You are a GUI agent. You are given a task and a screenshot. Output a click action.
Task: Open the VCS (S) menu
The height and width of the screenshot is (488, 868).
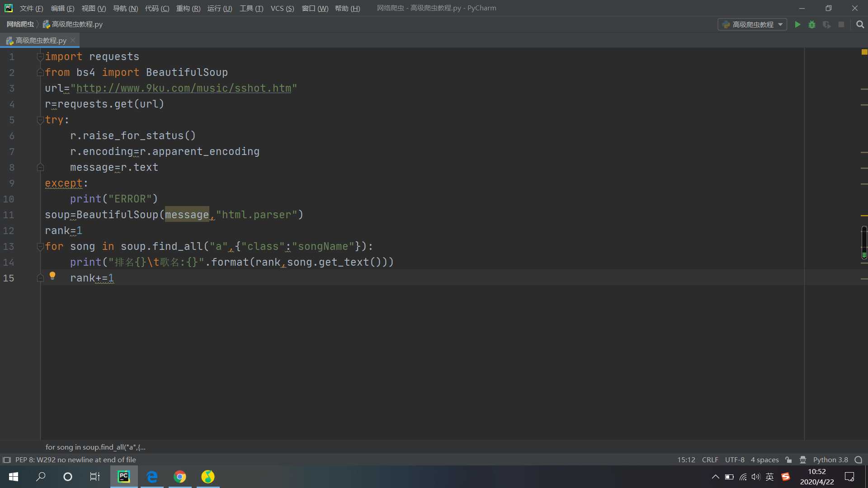tap(282, 8)
